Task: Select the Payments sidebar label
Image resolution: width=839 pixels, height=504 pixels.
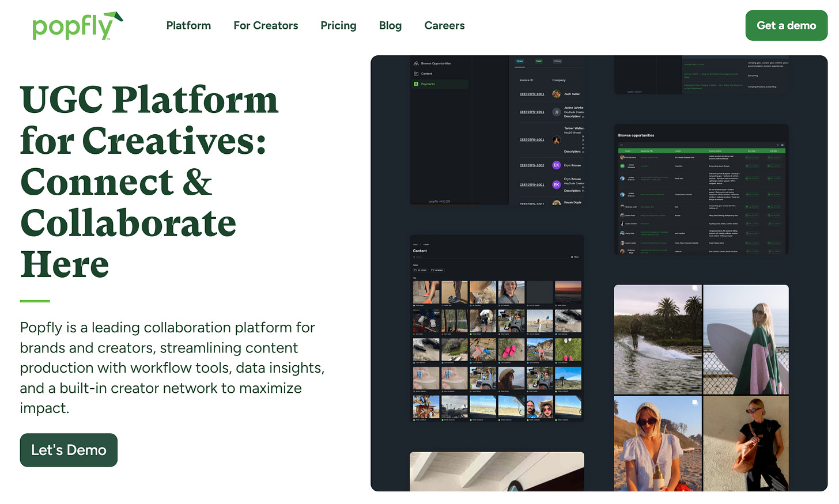Action: tap(428, 84)
